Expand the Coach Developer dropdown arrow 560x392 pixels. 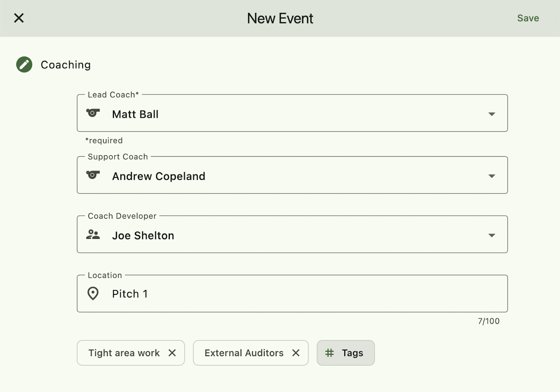492,235
